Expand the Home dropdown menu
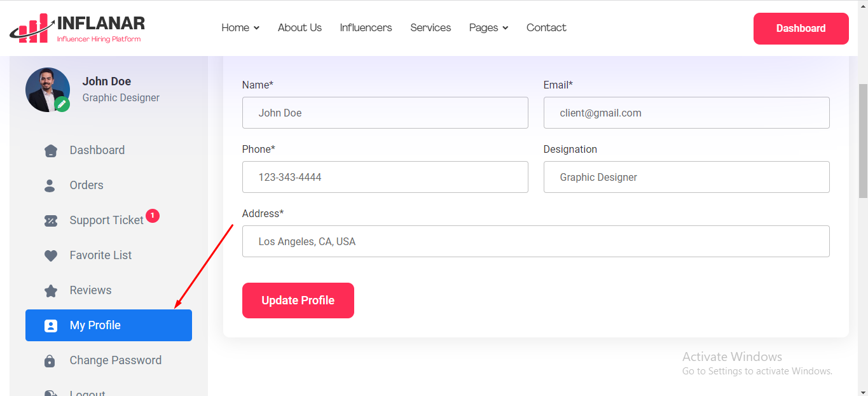The height and width of the screenshot is (396, 868). (x=240, y=28)
